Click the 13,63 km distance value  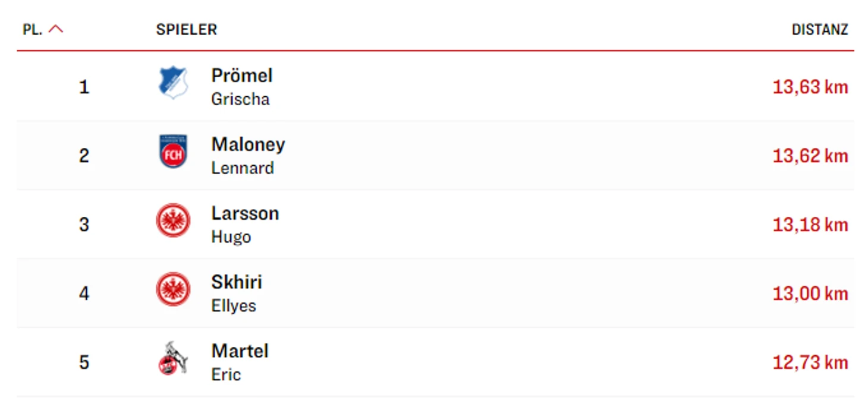pos(810,87)
